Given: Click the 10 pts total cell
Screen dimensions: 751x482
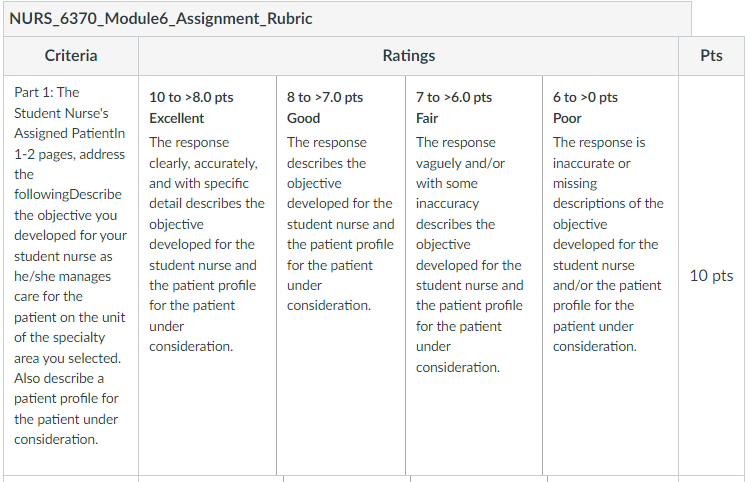Looking at the screenshot, I should 711,275.
